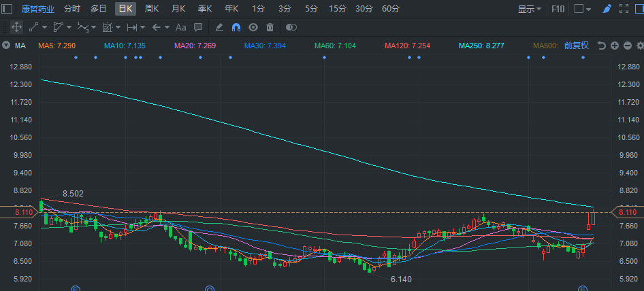Image resolution: width=644 pixels, height=291 pixels.
Task: Click the toolbar drag grip handle
Action: (x=5, y=27)
